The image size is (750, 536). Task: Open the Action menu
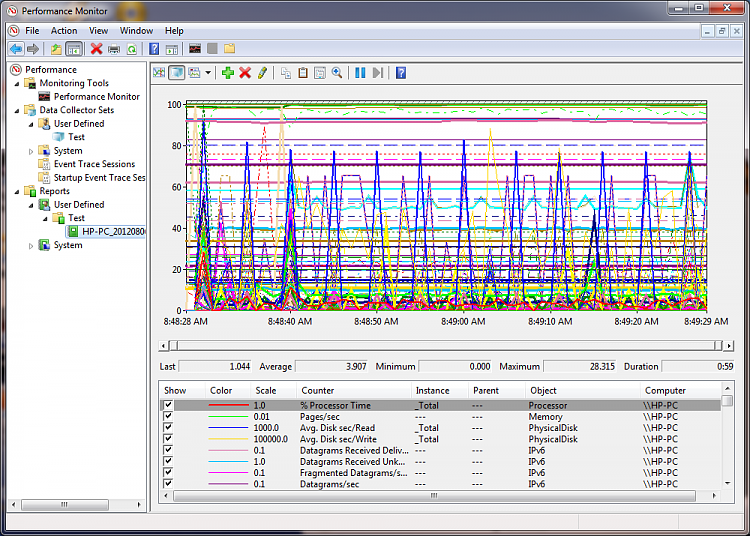64,31
